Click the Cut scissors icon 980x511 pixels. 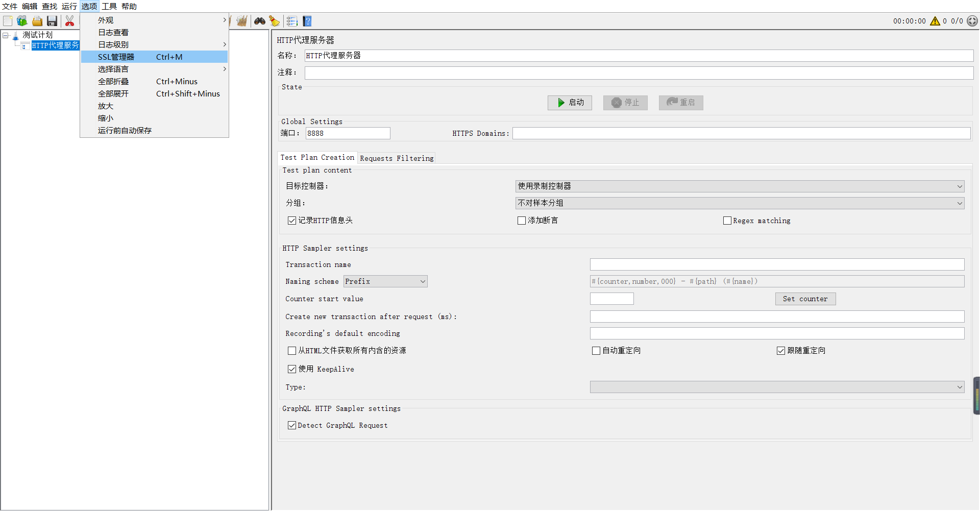click(x=70, y=21)
